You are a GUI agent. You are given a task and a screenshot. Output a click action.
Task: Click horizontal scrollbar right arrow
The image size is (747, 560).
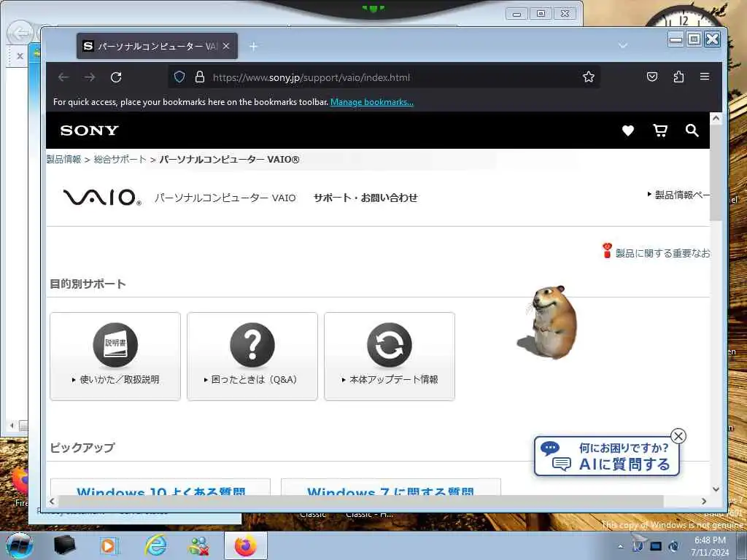pos(704,501)
